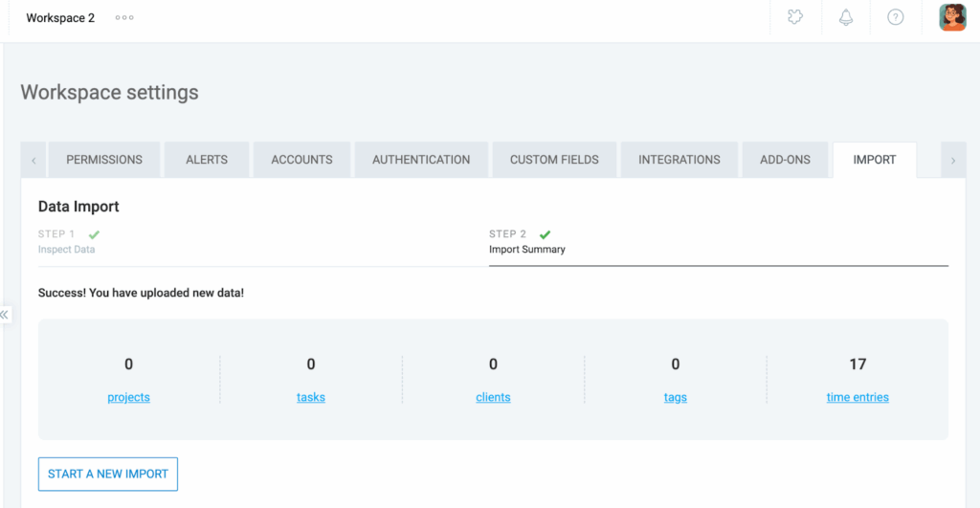
Task: Click the help question mark icon
Action: (x=896, y=17)
